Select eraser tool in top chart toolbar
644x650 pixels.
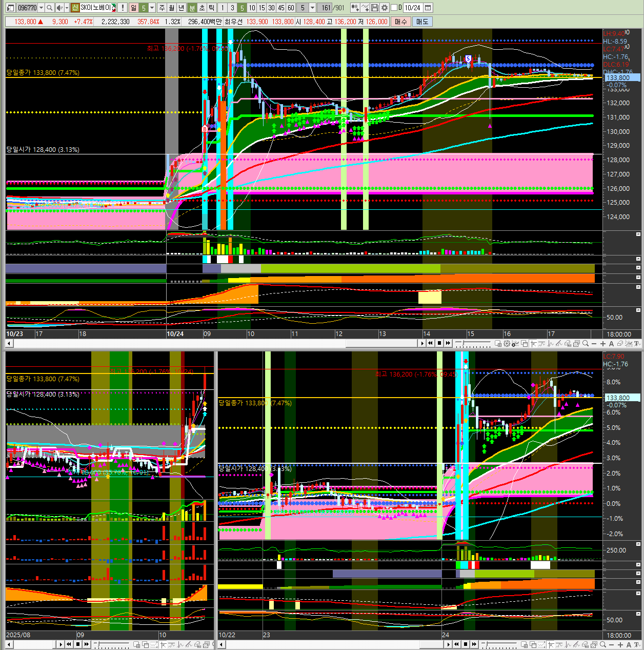coord(620,343)
